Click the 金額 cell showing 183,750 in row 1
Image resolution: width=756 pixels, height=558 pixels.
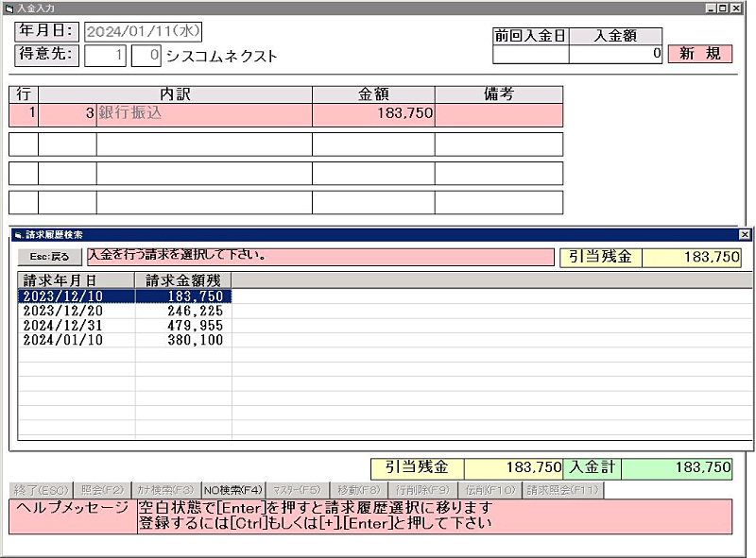[373, 113]
